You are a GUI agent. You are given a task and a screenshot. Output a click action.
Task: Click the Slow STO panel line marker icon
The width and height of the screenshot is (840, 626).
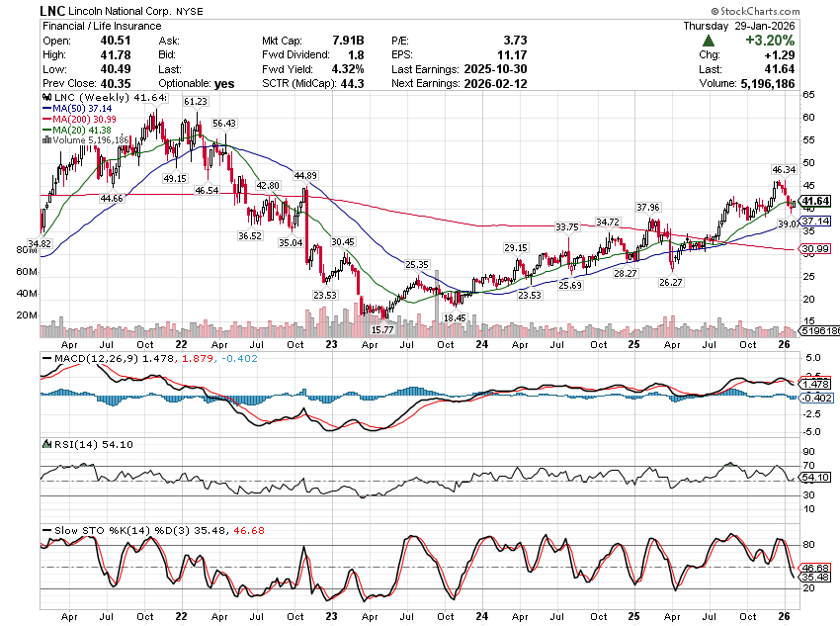[x=44, y=529]
